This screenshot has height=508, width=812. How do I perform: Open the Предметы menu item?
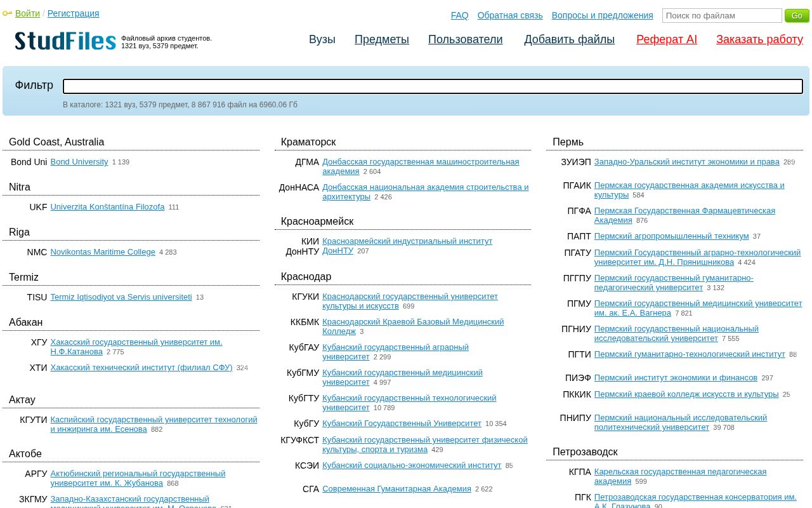coord(382,39)
